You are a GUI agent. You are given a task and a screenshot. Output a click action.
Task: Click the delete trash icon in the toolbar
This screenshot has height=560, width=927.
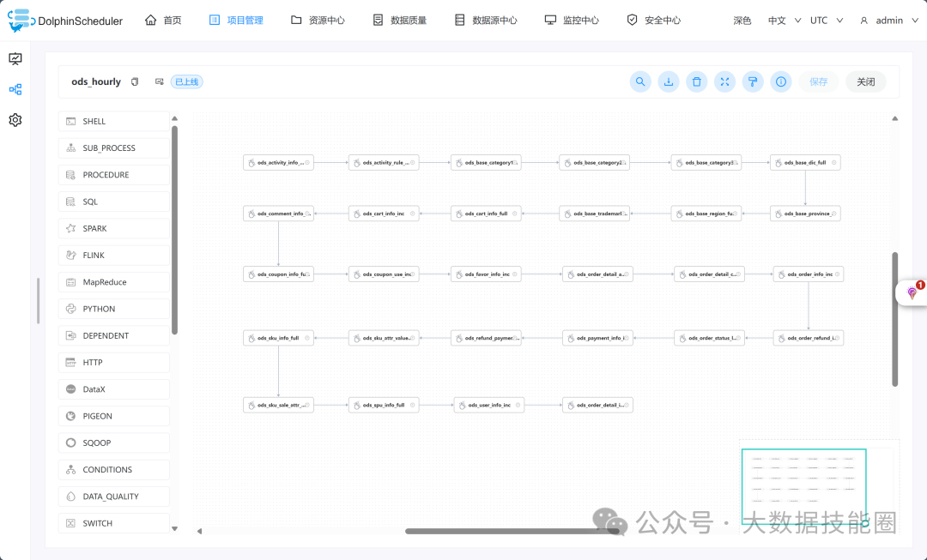pyautogui.click(x=696, y=81)
